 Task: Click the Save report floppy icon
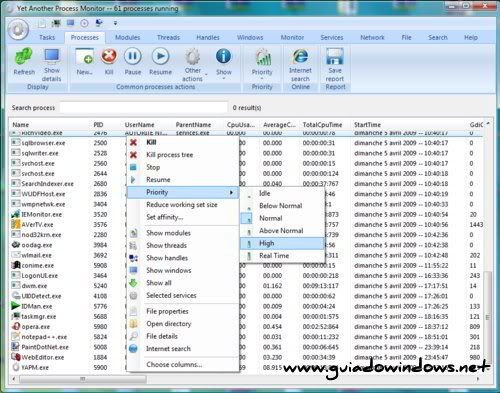tap(335, 56)
